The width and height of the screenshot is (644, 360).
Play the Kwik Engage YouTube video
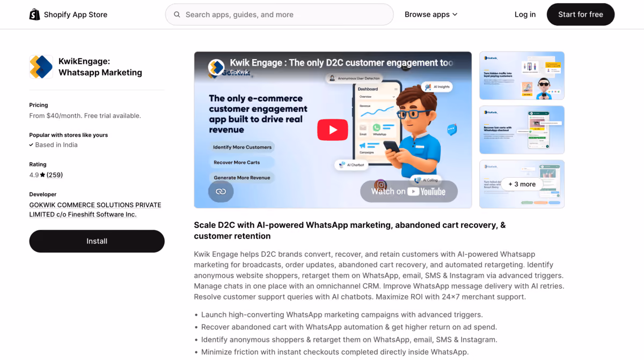click(x=333, y=129)
